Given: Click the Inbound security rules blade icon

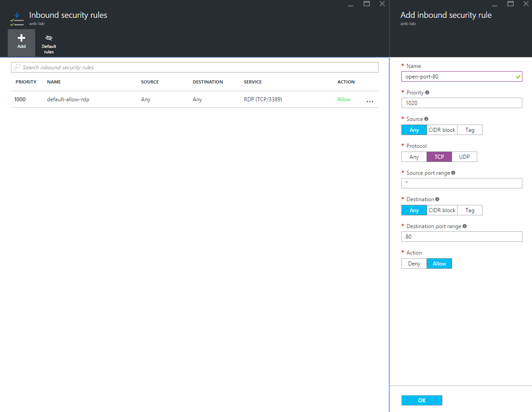Looking at the screenshot, I should (16, 19).
